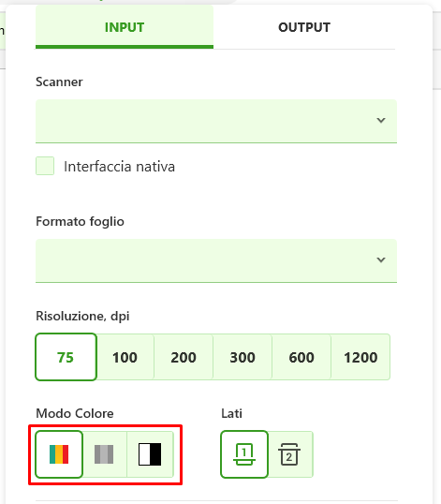Open the Scanner dropdown list
Image resolution: width=441 pixels, height=504 pixels.
coord(216,121)
